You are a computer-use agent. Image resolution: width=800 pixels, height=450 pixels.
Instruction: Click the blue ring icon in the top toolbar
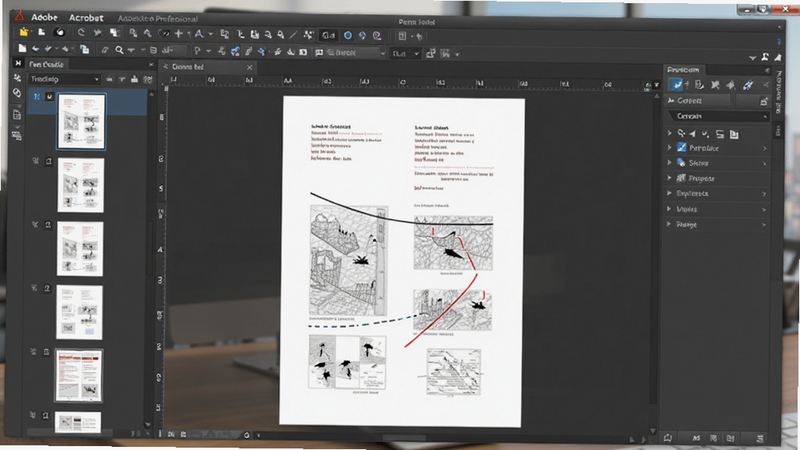pos(348,35)
